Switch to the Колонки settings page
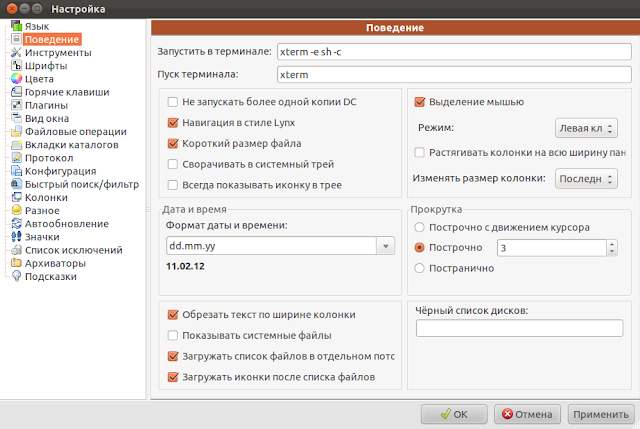This screenshot has height=429, width=640. point(46,197)
